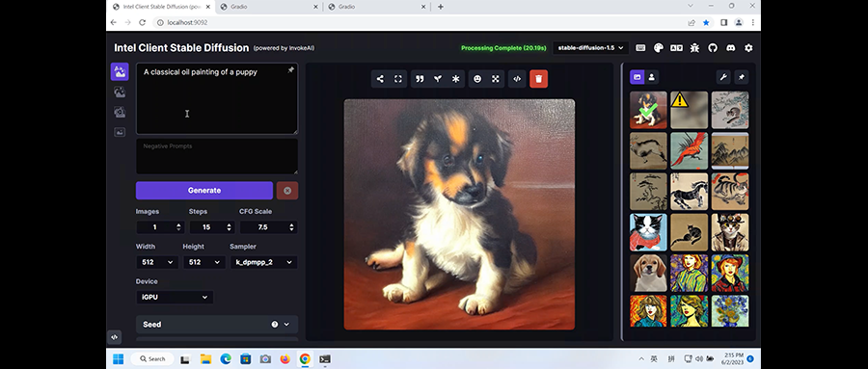Screen dimensions: 868x369
Task: Open the fourth sidebar tab icon below canvas
Action: coord(120,132)
